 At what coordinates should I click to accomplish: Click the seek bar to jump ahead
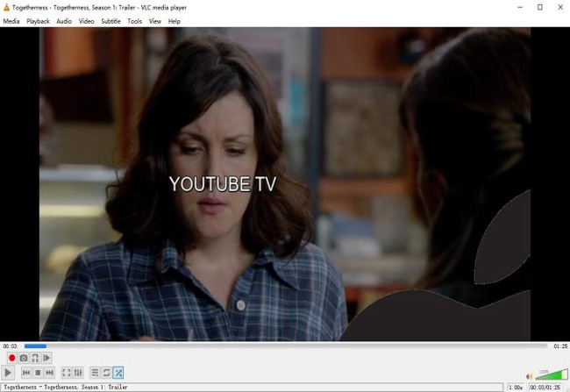point(285,346)
